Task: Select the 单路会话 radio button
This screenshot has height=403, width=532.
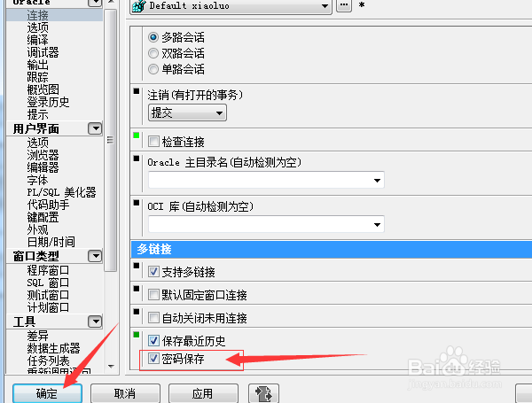Action: click(x=153, y=69)
